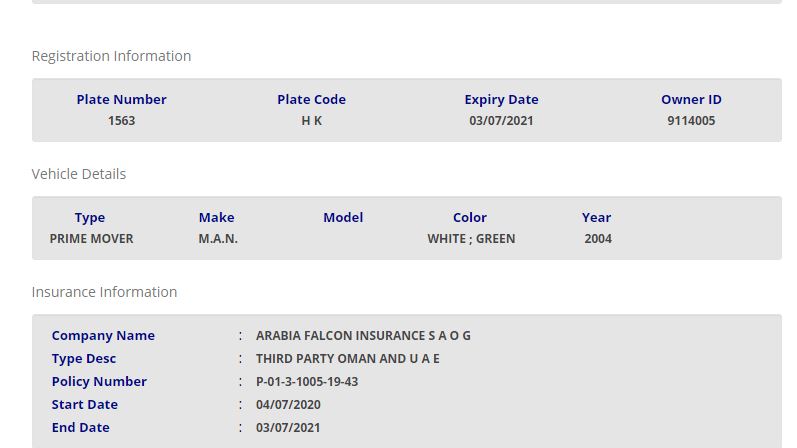The width and height of the screenshot is (797, 448).
Task: Click the registration Expiry Date label
Action: pyautogui.click(x=501, y=99)
